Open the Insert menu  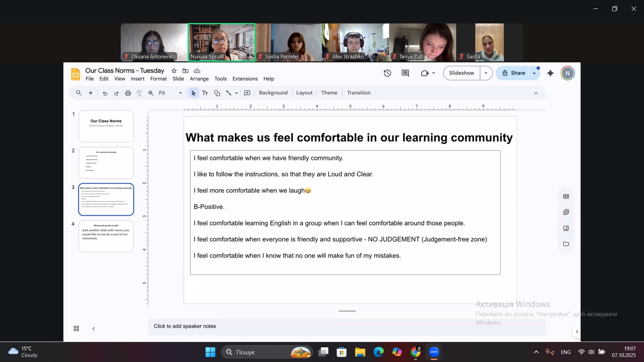click(x=138, y=79)
